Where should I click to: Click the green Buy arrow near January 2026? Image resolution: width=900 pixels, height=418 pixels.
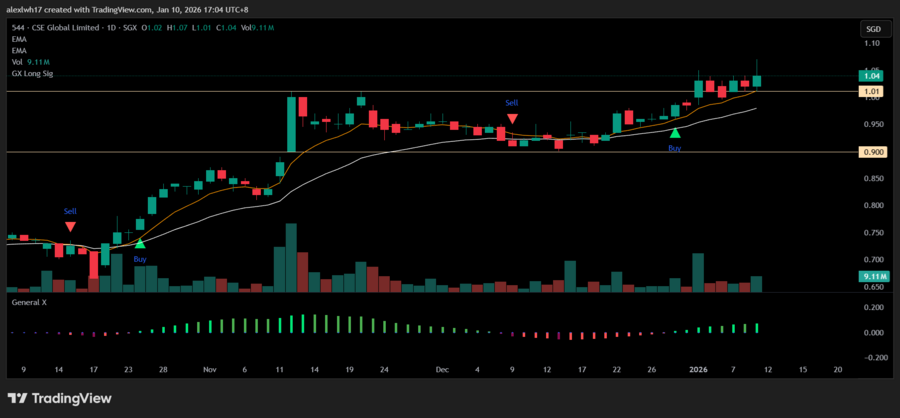[x=675, y=132]
